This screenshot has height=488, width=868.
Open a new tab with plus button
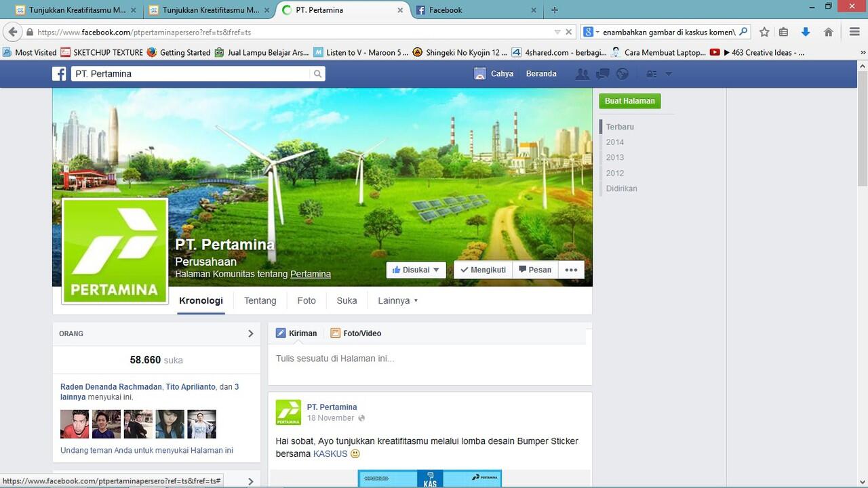point(555,10)
